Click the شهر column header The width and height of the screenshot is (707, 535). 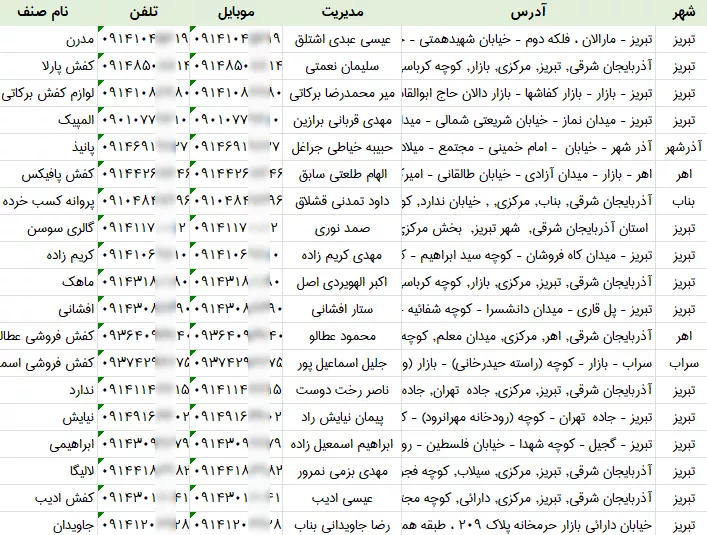pyautogui.click(x=681, y=13)
